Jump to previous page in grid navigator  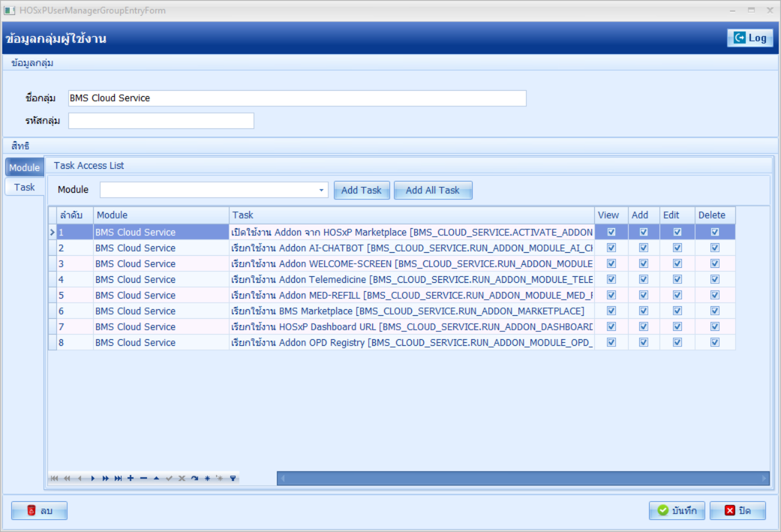point(67,479)
